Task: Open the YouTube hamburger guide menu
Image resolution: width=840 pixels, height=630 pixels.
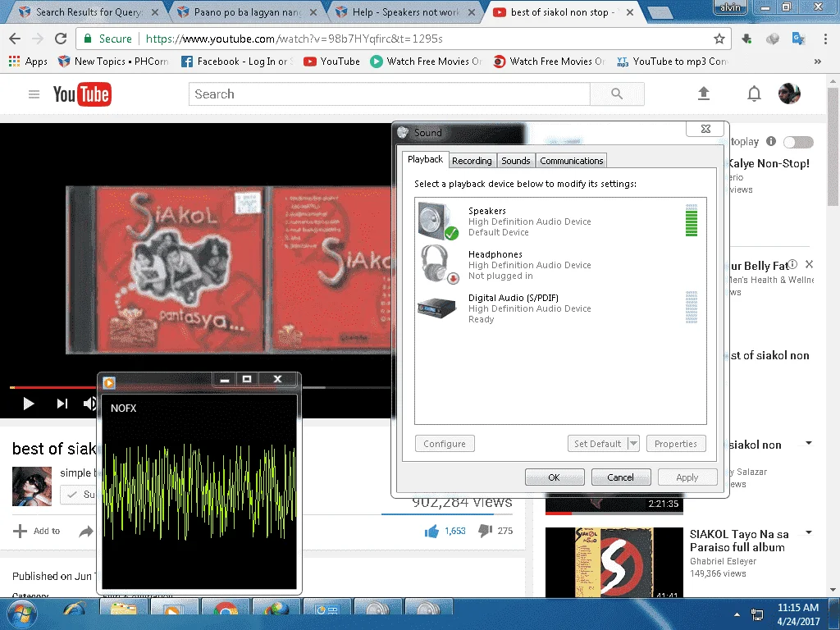Action: pos(34,94)
